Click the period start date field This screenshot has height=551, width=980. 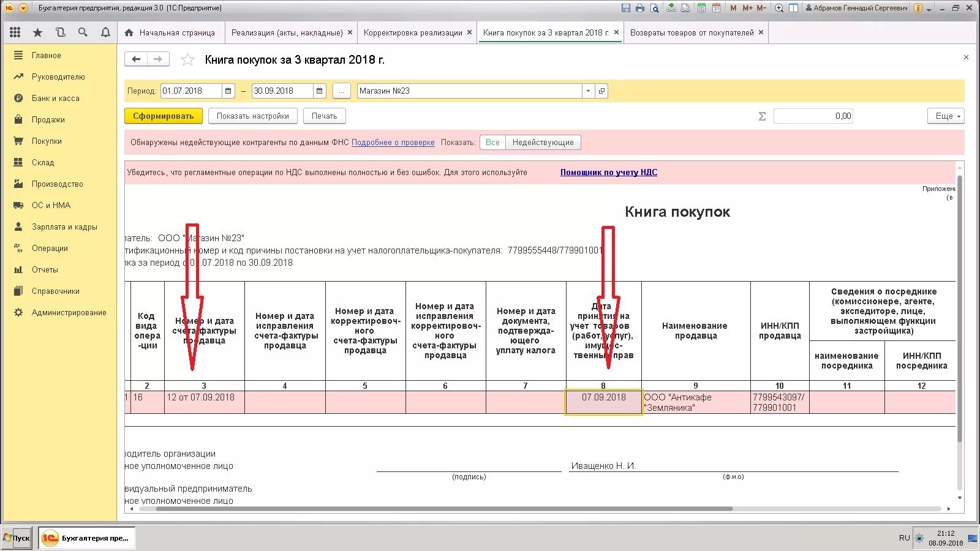pos(191,91)
